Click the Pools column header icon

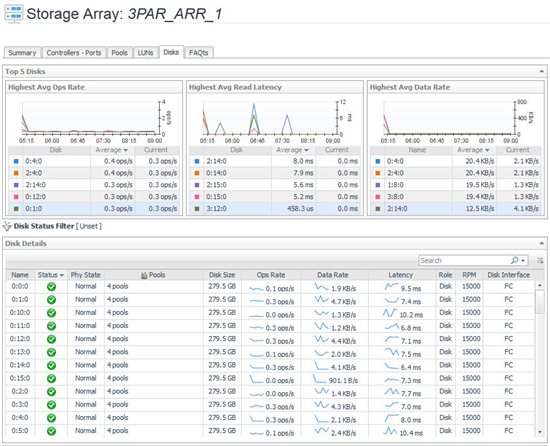(144, 275)
